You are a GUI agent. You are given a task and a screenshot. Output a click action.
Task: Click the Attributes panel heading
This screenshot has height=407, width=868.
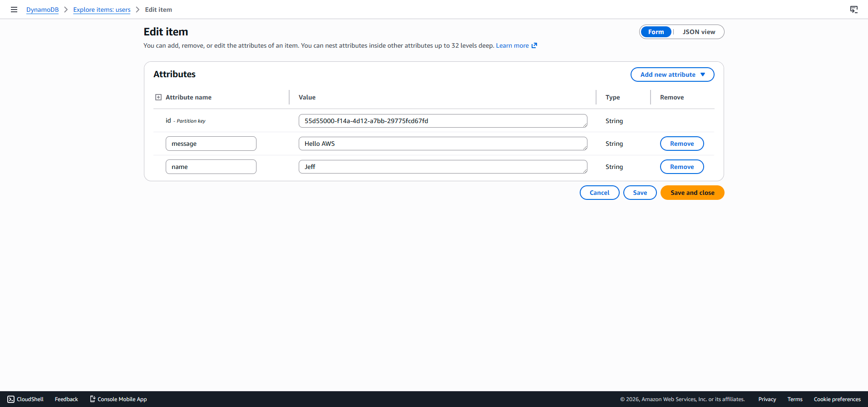(174, 74)
